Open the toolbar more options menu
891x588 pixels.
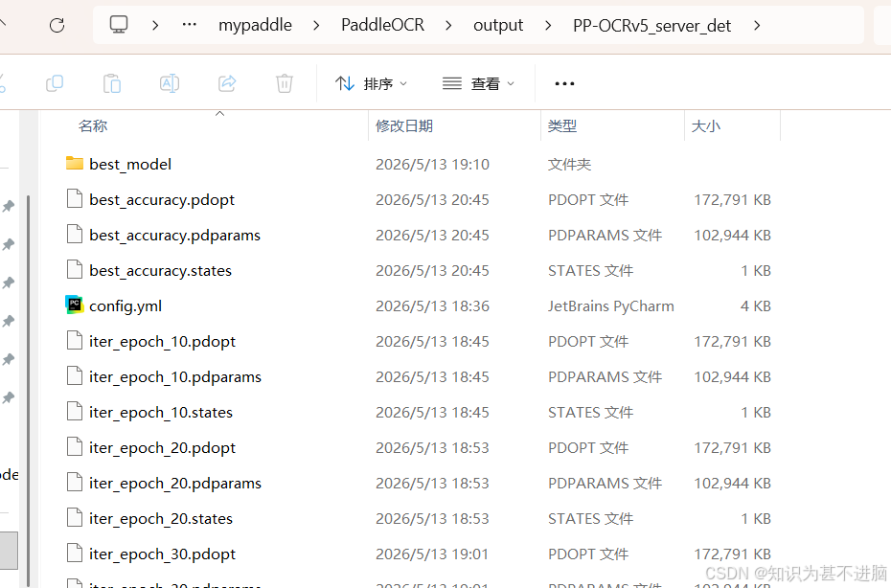point(564,83)
